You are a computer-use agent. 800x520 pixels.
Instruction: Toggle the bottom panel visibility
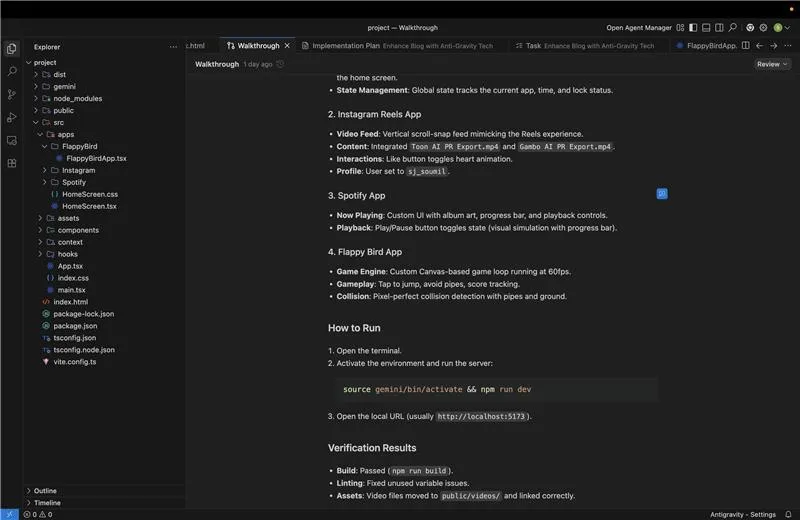click(x=704, y=28)
